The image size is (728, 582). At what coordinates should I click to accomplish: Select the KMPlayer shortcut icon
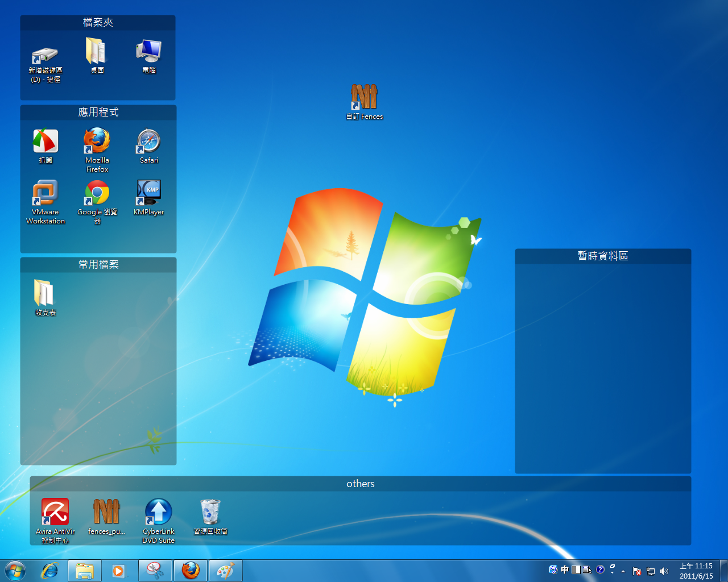(x=149, y=198)
